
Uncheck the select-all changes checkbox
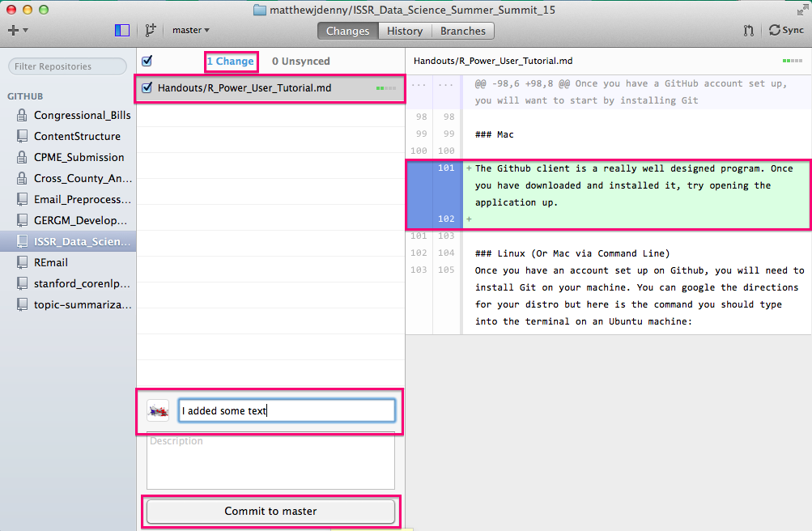click(x=147, y=61)
